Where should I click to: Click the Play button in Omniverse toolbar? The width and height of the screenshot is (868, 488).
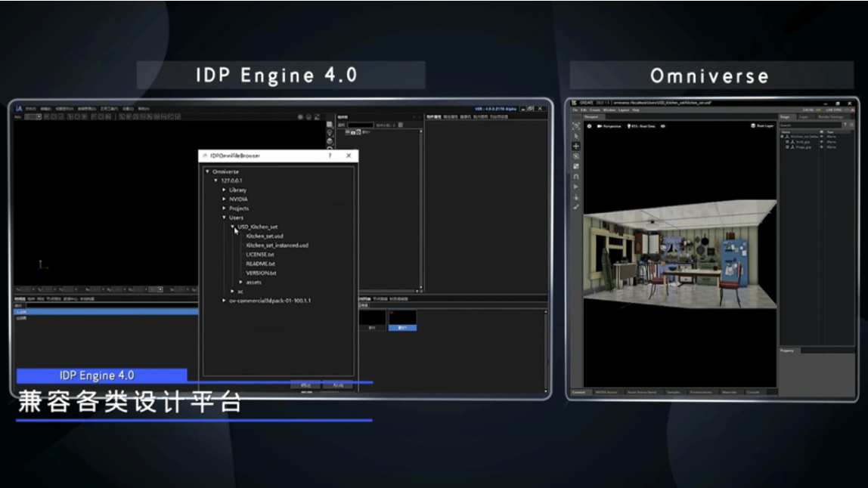(x=576, y=187)
